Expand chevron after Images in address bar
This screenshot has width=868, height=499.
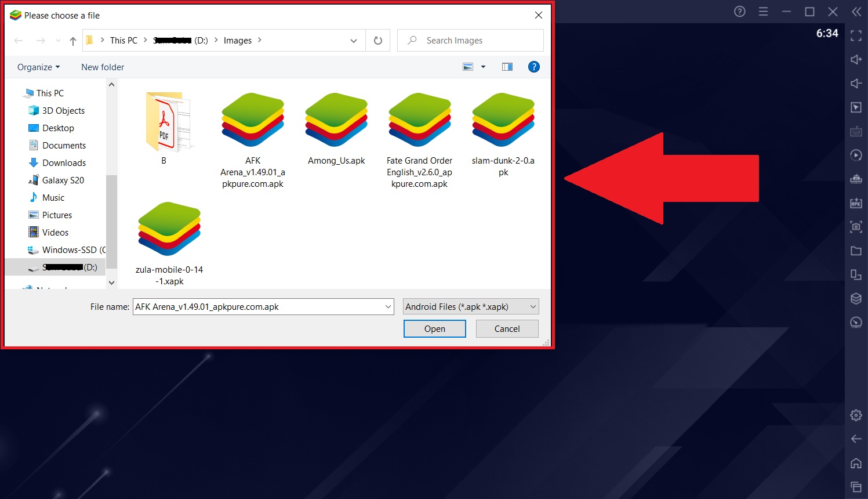click(259, 40)
